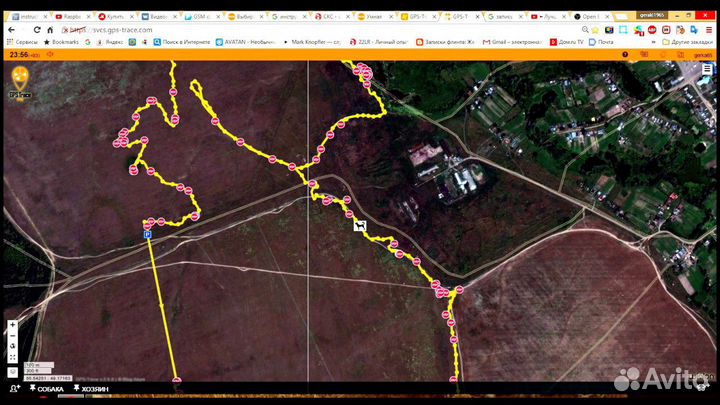This screenshot has height=405, width=720.
Task: Switch to the Open tab
Action: 590,16
